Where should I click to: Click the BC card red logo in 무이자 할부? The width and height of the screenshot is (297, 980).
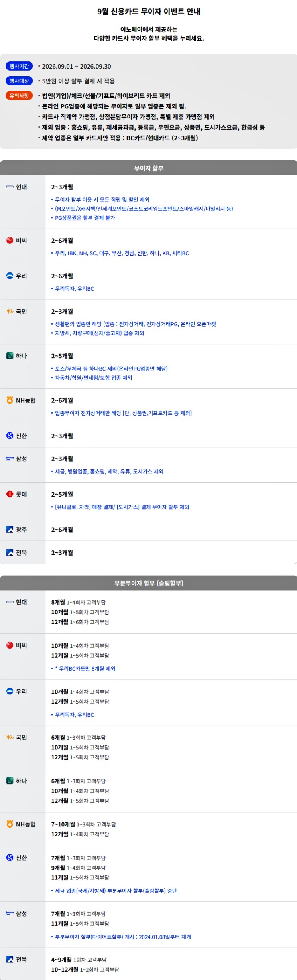10,240
